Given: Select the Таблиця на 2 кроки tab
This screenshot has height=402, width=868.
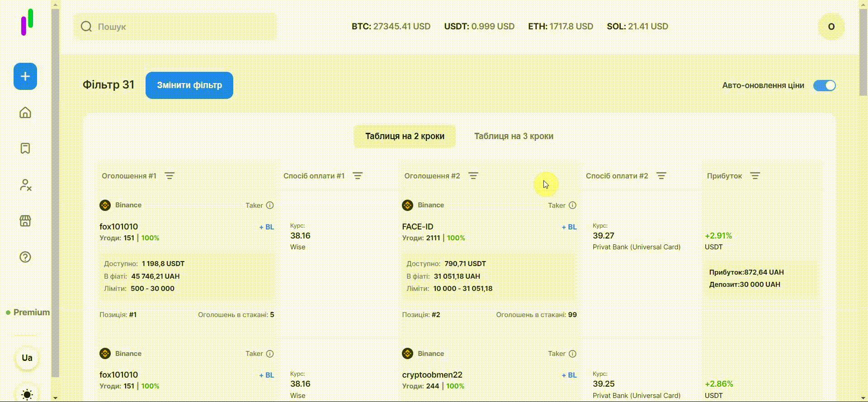Looking at the screenshot, I should pyautogui.click(x=405, y=136).
